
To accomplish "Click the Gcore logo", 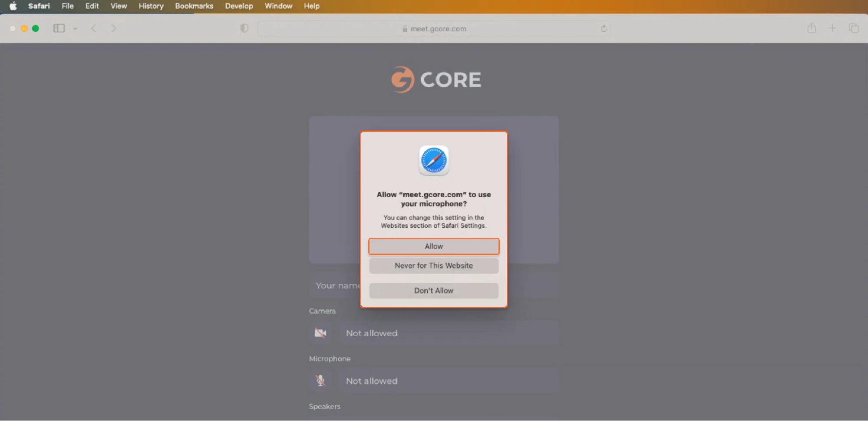I will [x=436, y=80].
